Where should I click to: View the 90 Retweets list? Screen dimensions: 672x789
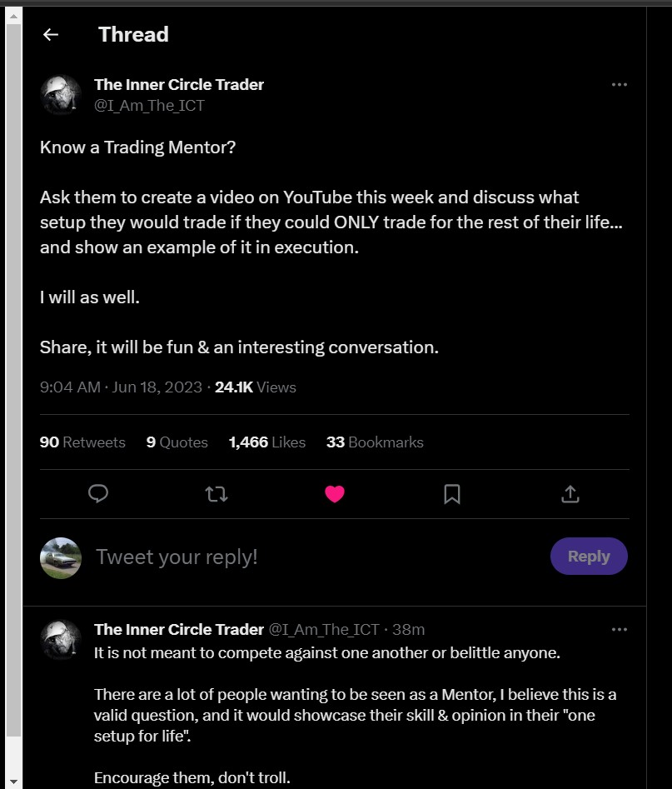pos(82,442)
